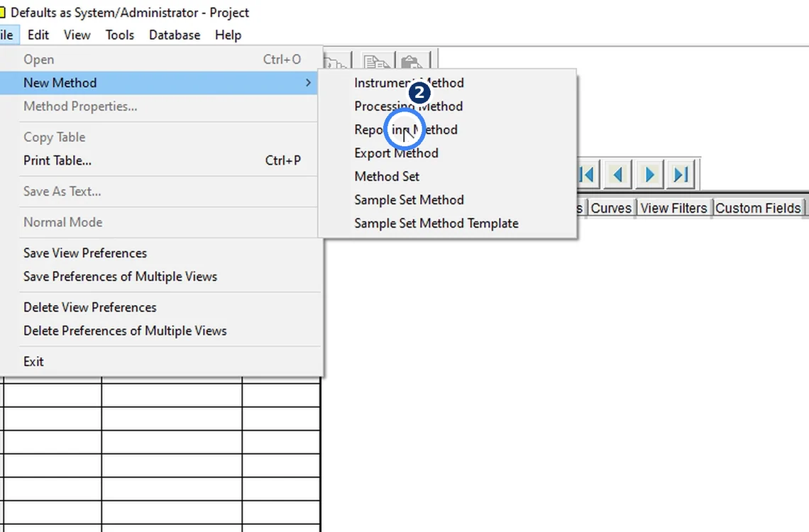The height and width of the screenshot is (532, 809).
Task: Go to the next record arrow
Action: pyautogui.click(x=649, y=174)
